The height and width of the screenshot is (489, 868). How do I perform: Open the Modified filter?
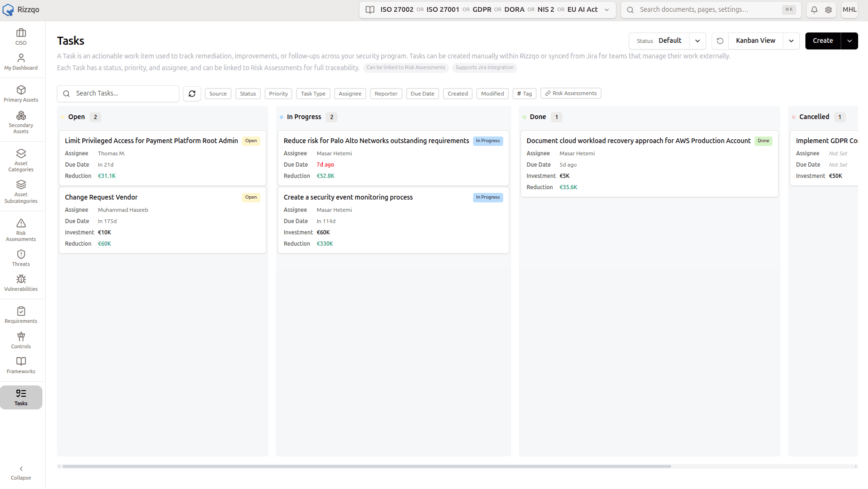(492, 94)
